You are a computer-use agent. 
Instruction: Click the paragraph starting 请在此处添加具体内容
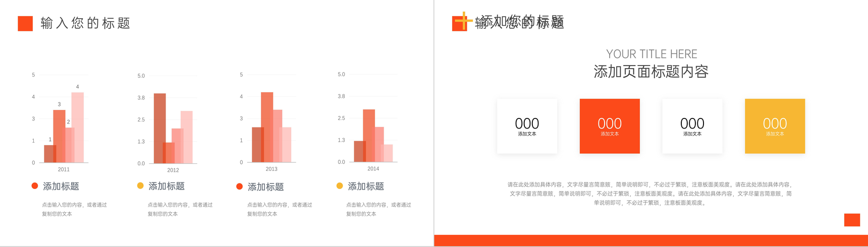point(650,194)
